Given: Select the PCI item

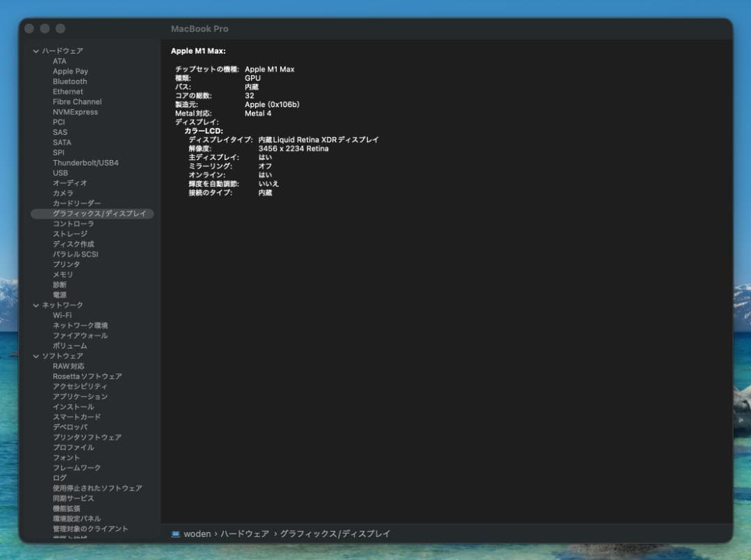Looking at the screenshot, I should click(x=58, y=122).
